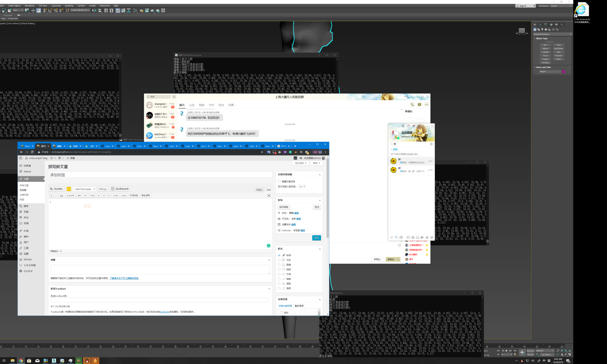Open the Modify tab in 3ds Max command panel
This screenshot has height=364, width=607.
coord(540,25)
